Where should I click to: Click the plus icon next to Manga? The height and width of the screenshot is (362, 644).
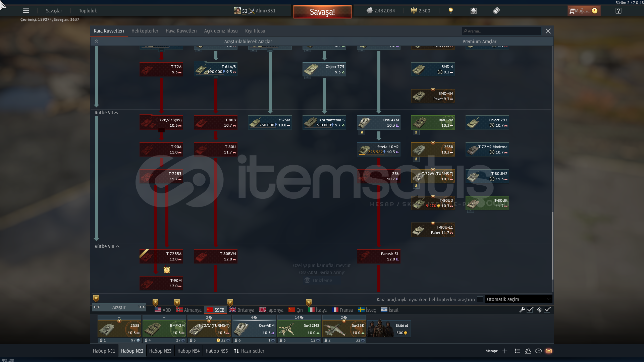pos(505,351)
